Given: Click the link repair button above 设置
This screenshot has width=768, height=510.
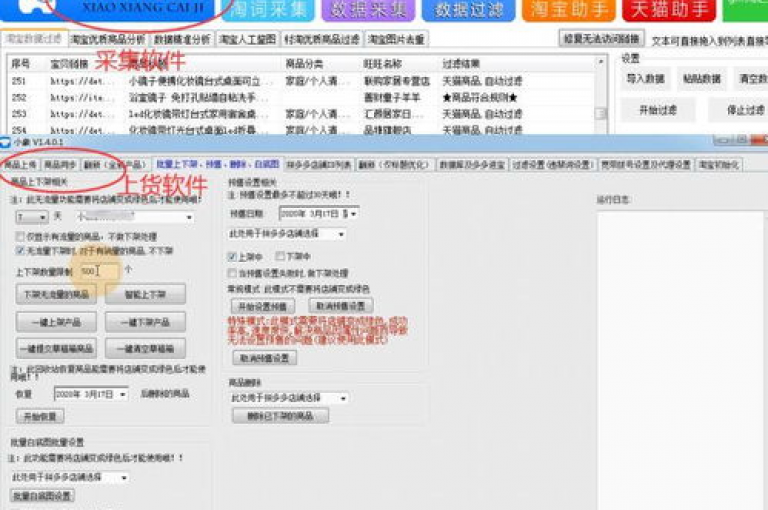Looking at the screenshot, I should [x=601, y=39].
